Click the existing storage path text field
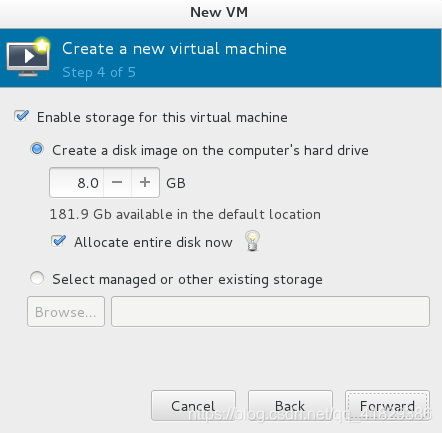The height and width of the screenshot is (433, 442). tap(270, 312)
